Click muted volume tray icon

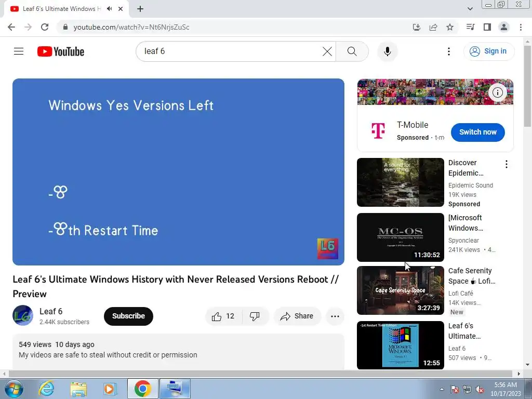pyautogui.click(x=480, y=389)
